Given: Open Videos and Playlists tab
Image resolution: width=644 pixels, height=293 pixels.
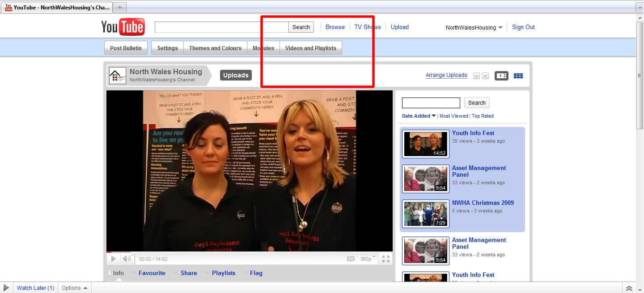Looking at the screenshot, I should tap(311, 48).
